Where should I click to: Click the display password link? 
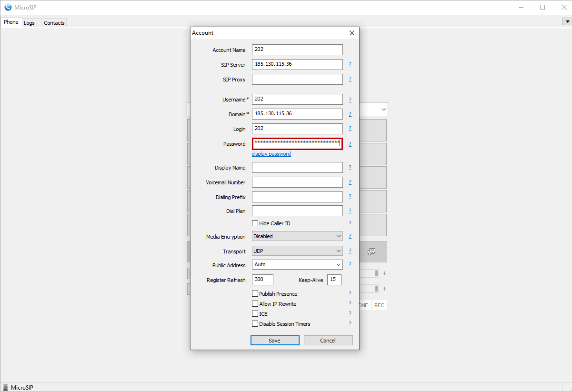pyautogui.click(x=271, y=154)
